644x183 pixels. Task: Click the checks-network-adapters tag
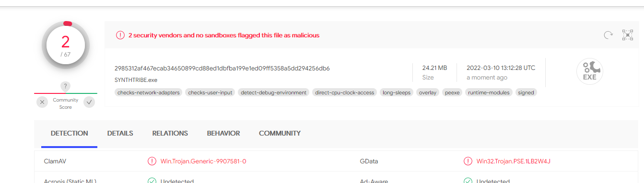tap(148, 92)
